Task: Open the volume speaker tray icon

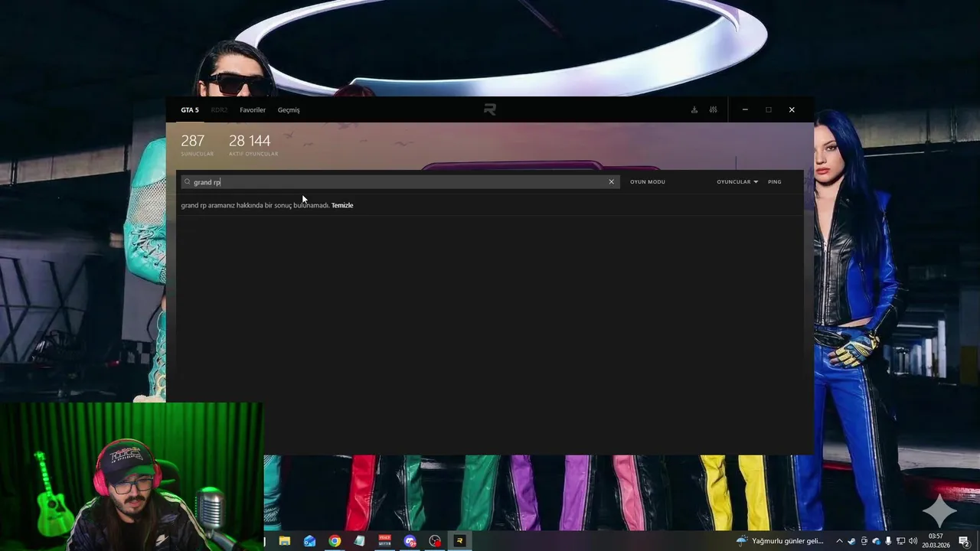Action: pos(913,541)
